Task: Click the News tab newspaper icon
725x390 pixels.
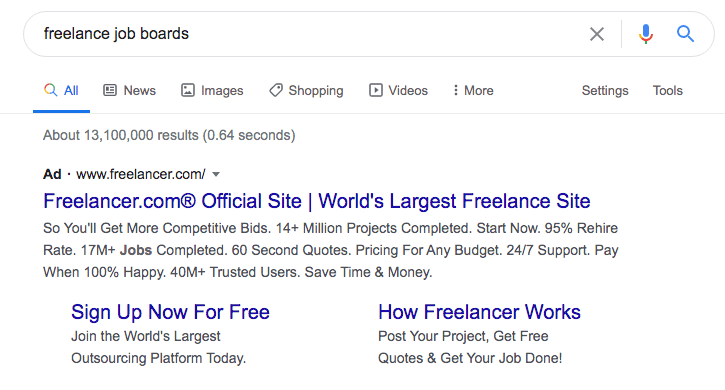Action: [x=110, y=90]
